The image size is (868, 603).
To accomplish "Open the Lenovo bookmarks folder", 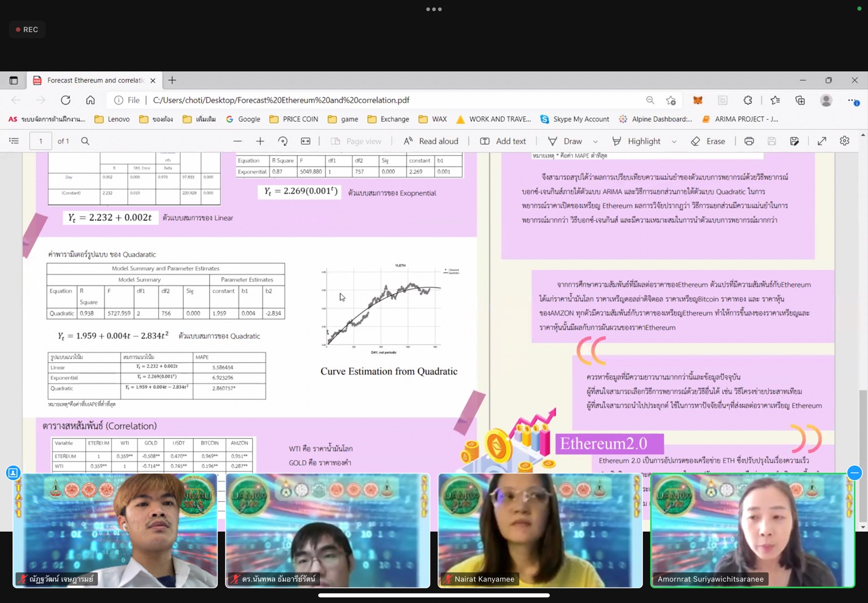I will (x=112, y=119).
